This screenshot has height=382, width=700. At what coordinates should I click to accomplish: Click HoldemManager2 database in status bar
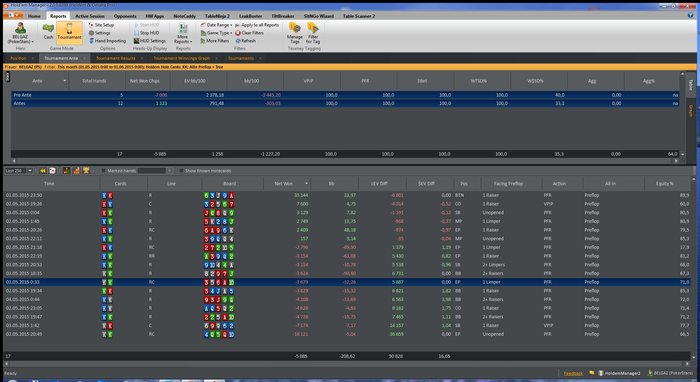[x=619, y=373]
